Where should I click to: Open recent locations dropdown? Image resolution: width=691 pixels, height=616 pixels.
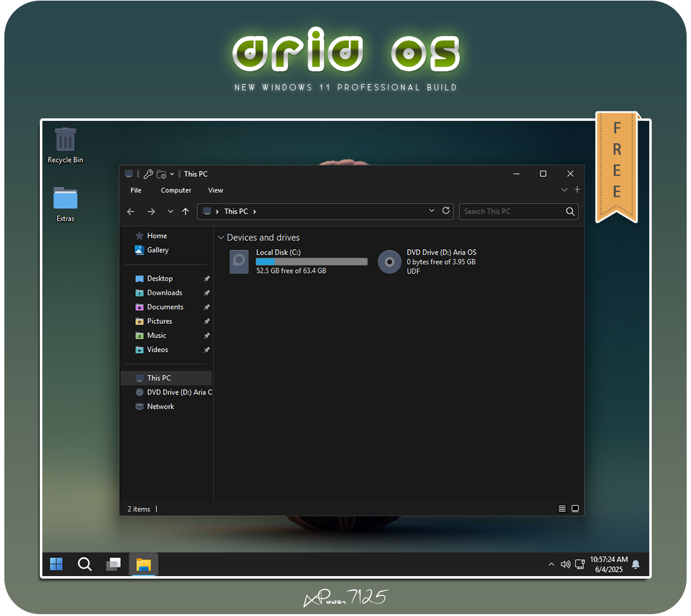[171, 212]
